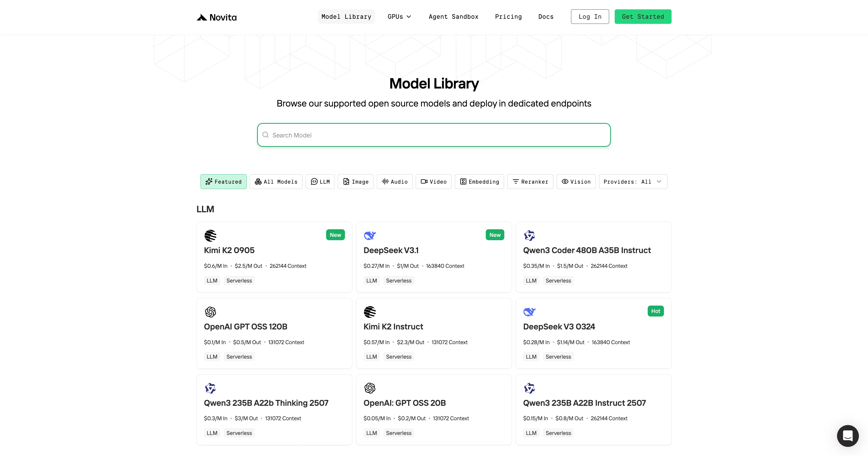The image size is (868, 456).
Task: Open OpenAI: GPT OSS 20B title
Action: [405, 403]
